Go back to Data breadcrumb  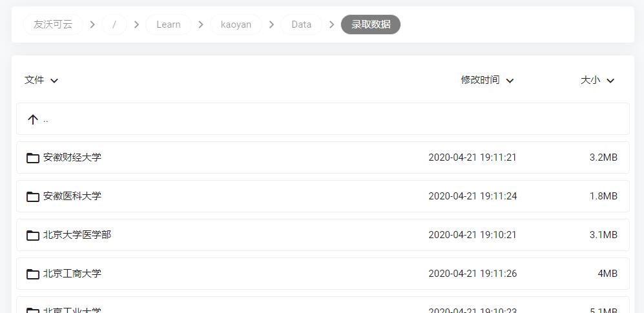click(x=301, y=25)
